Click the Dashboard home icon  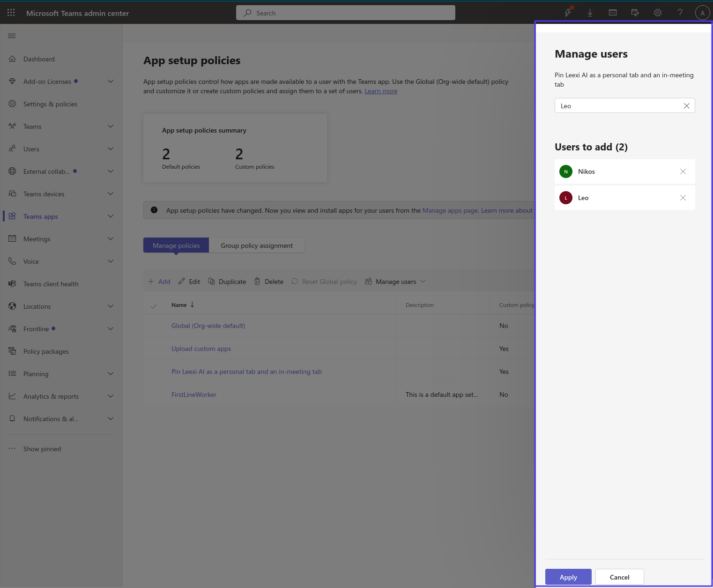pyautogui.click(x=13, y=59)
